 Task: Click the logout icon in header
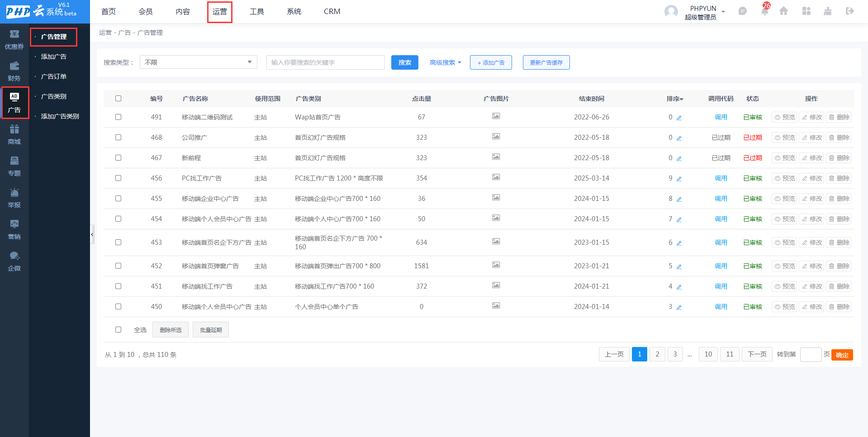(850, 11)
